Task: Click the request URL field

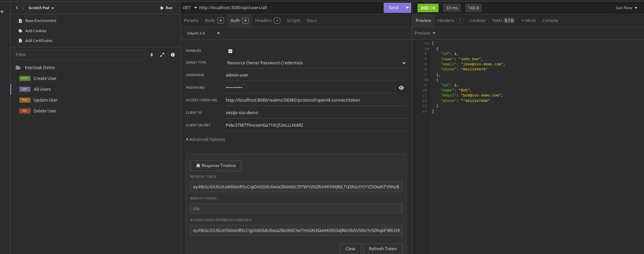Action: tap(290, 8)
